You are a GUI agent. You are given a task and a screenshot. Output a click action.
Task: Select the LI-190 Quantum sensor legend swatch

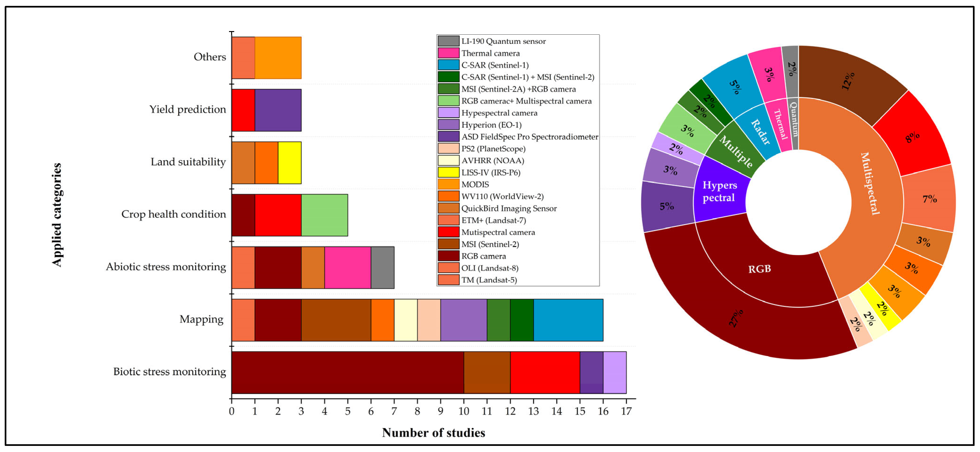coord(448,41)
